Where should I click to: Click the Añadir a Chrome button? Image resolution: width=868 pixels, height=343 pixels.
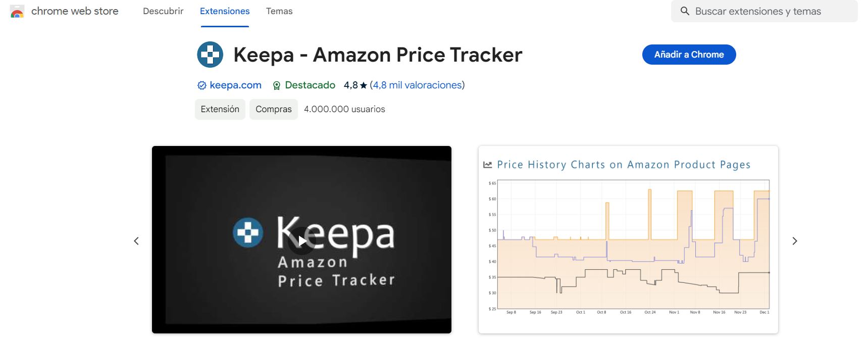689,54
